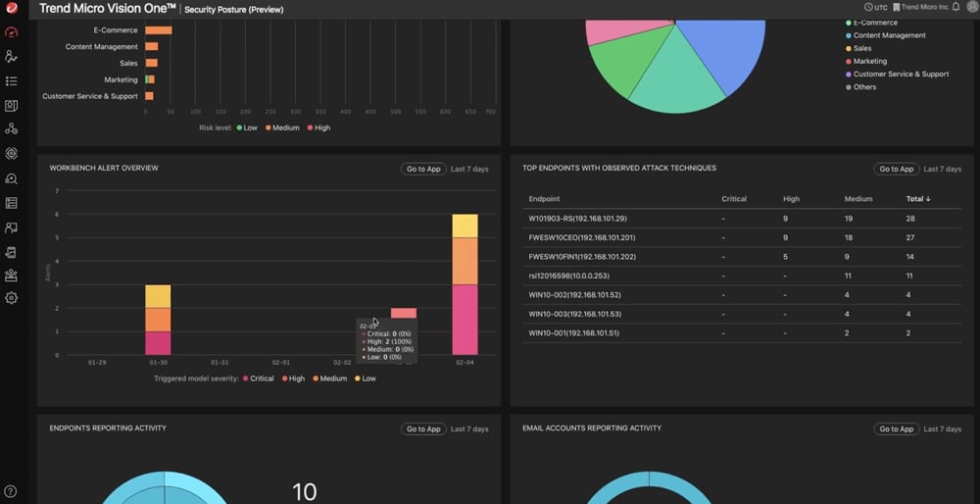
Task: Click Go to App for Email Accounts Reporting
Action: [x=896, y=428]
